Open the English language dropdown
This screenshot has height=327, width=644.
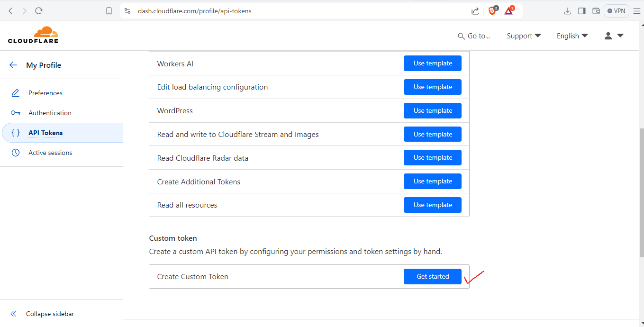[x=572, y=36]
